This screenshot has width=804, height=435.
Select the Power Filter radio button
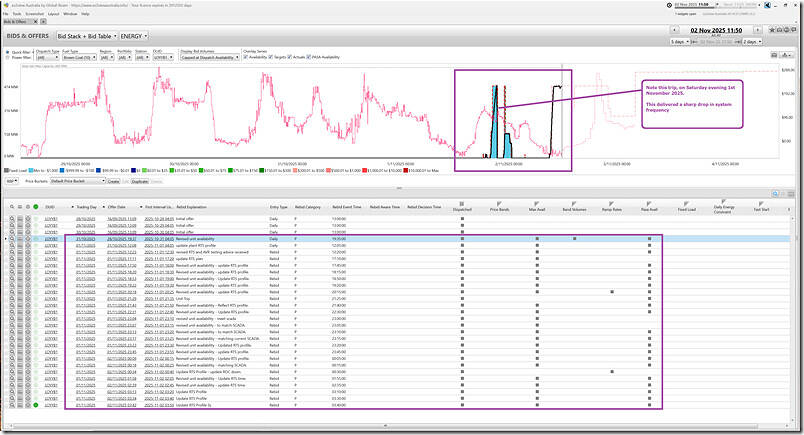click(7, 58)
